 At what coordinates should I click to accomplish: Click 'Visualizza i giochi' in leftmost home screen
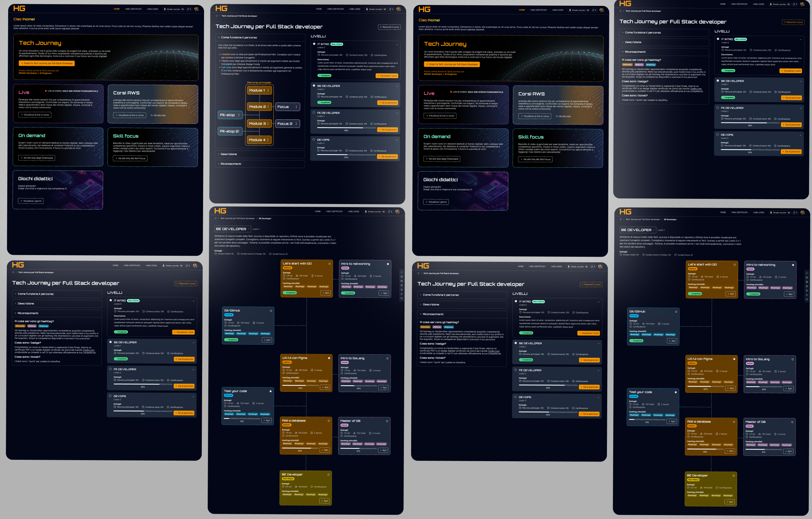click(x=31, y=201)
